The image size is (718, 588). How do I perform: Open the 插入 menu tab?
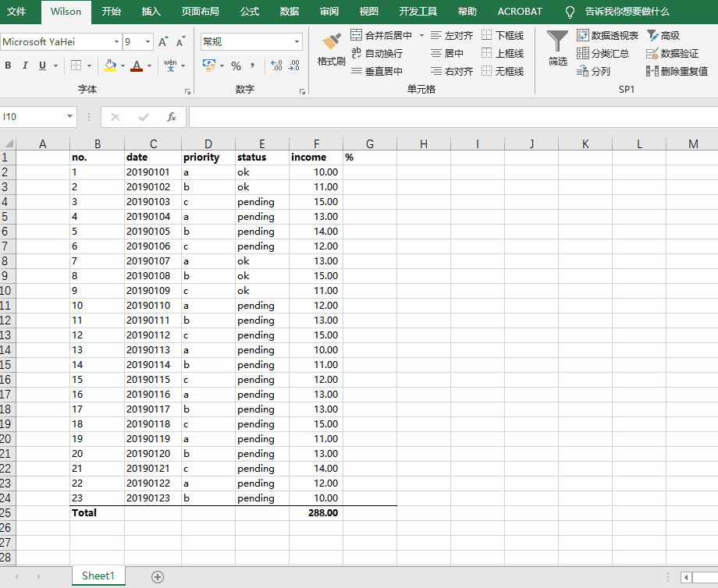[x=151, y=12]
